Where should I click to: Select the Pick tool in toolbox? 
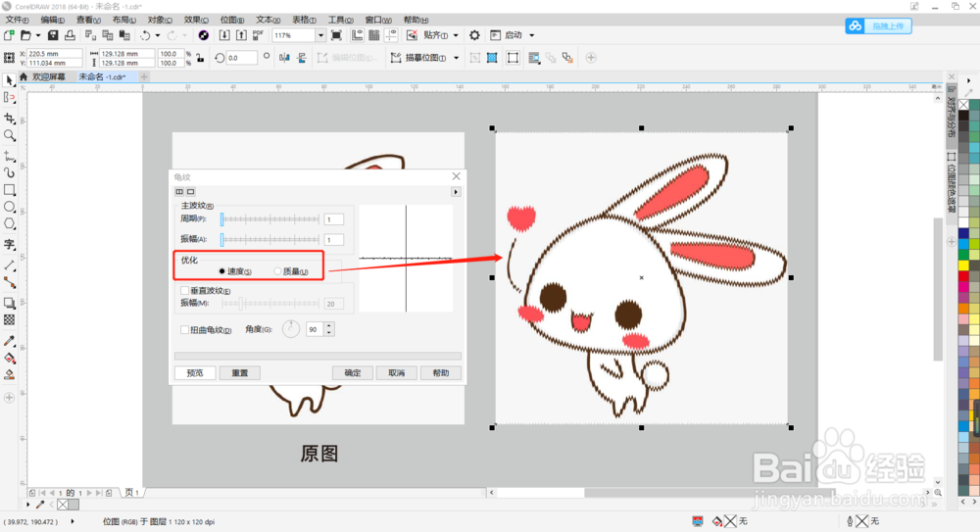9,80
